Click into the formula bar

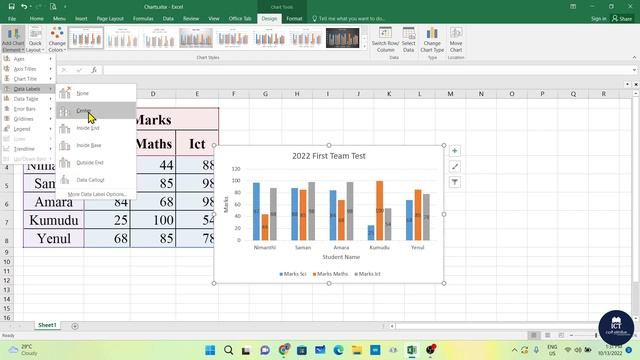(367, 70)
